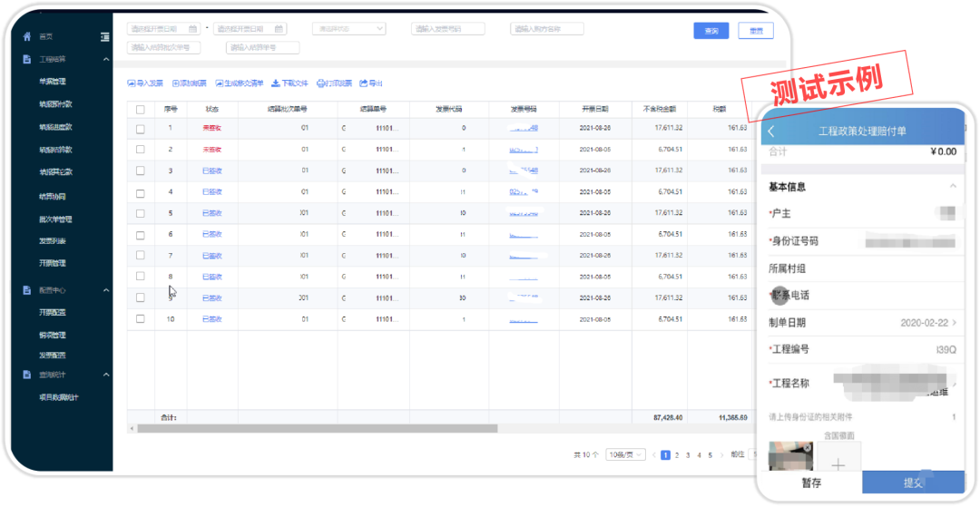The image size is (980, 507).
Task: Check the checkbox for row 10
Action: pos(140,318)
